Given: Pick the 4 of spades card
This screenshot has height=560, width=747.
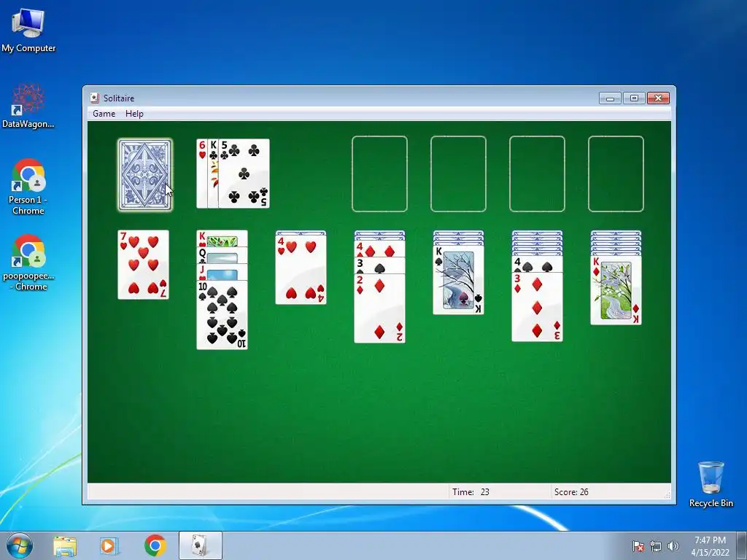Looking at the screenshot, I should [x=538, y=264].
